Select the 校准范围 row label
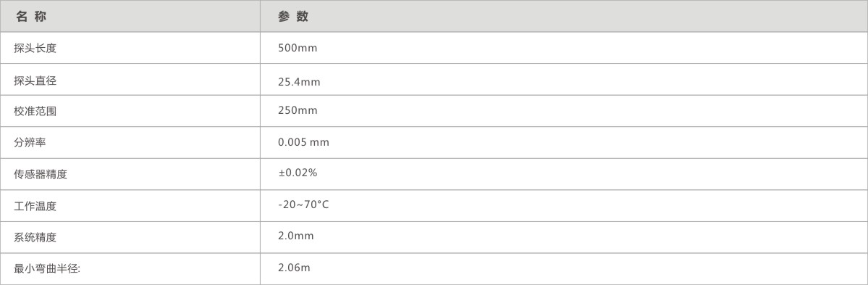This screenshot has height=285, width=868. point(35,112)
